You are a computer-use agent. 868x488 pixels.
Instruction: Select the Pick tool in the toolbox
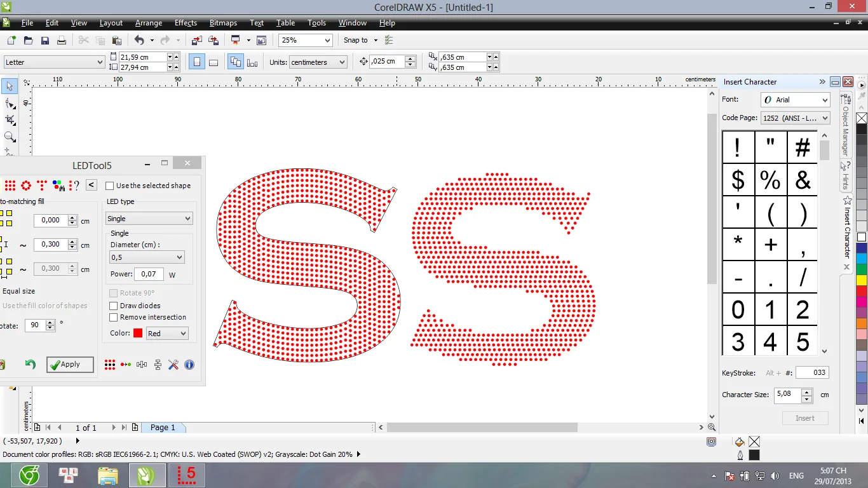10,86
